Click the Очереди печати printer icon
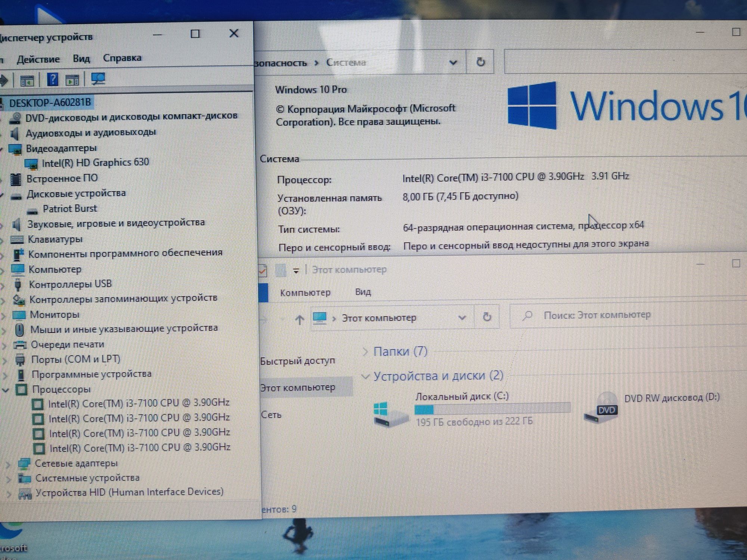 click(x=20, y=345)
